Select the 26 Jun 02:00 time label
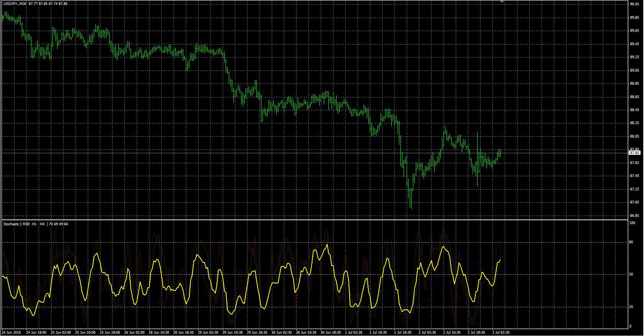The height and width of the screenshot is (336, 644). (134, 333)
